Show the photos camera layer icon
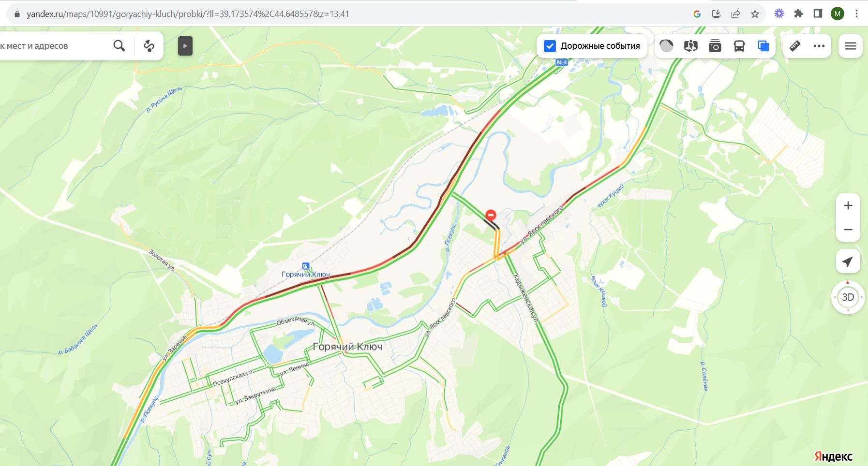Screen dimensions: 868x466 point(715,46)
